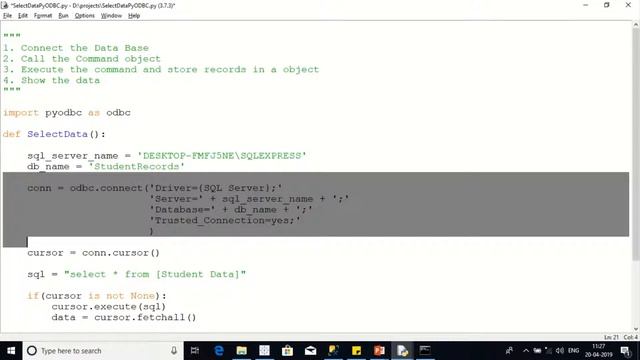Click the volume speaker icon in the tray

[560, 351]
